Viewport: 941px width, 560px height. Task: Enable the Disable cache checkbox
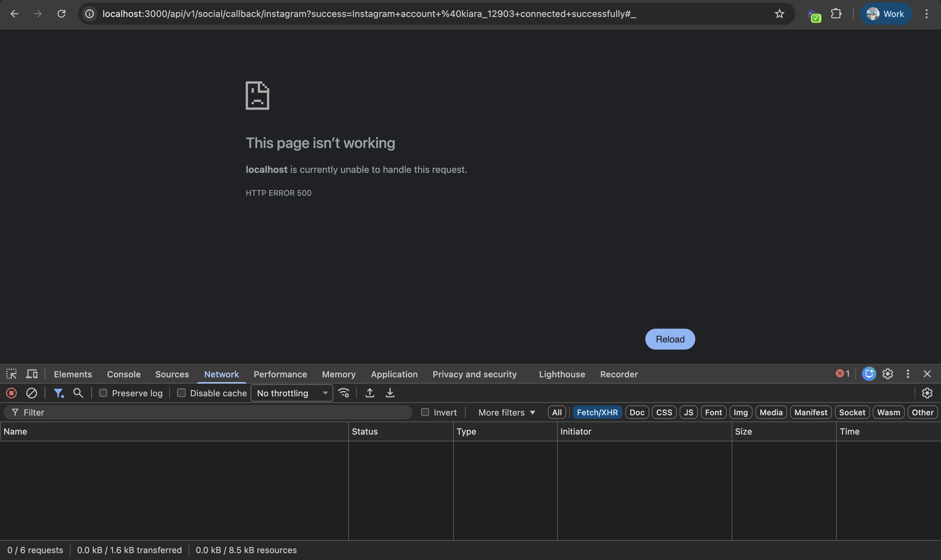181,393
